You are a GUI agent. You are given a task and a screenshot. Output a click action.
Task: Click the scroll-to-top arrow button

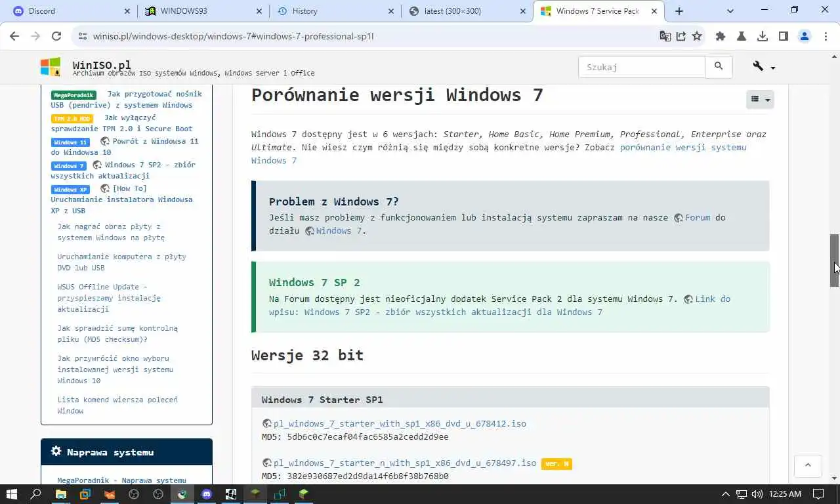click(808, 465)
